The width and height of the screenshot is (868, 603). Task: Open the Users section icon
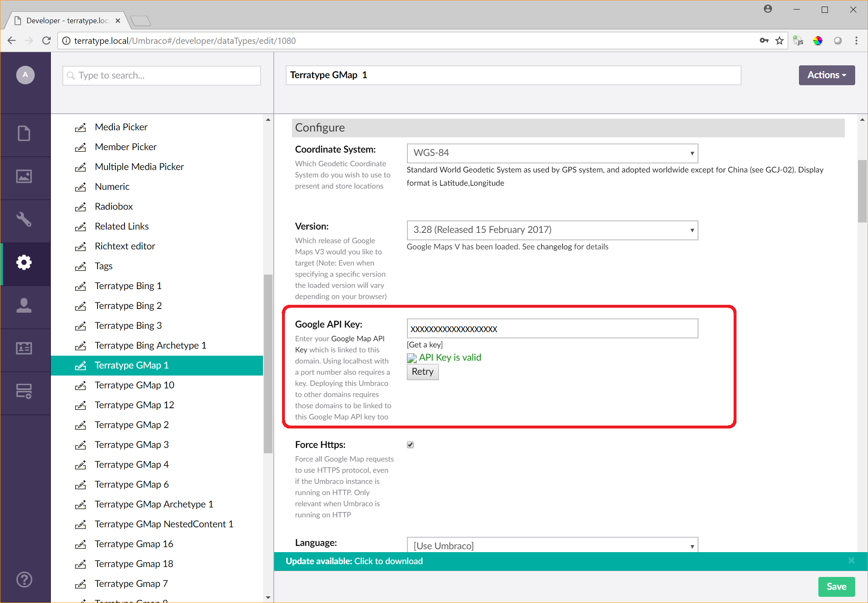[x=24, y=305]
